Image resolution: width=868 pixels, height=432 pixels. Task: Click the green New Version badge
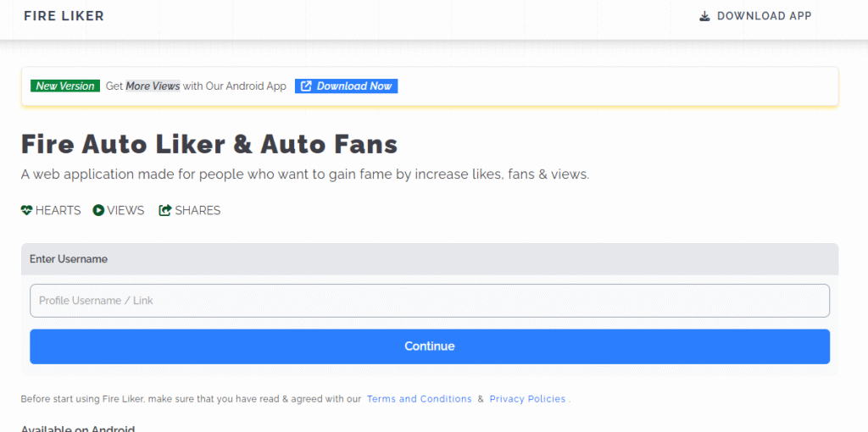(x=64, y=86)
